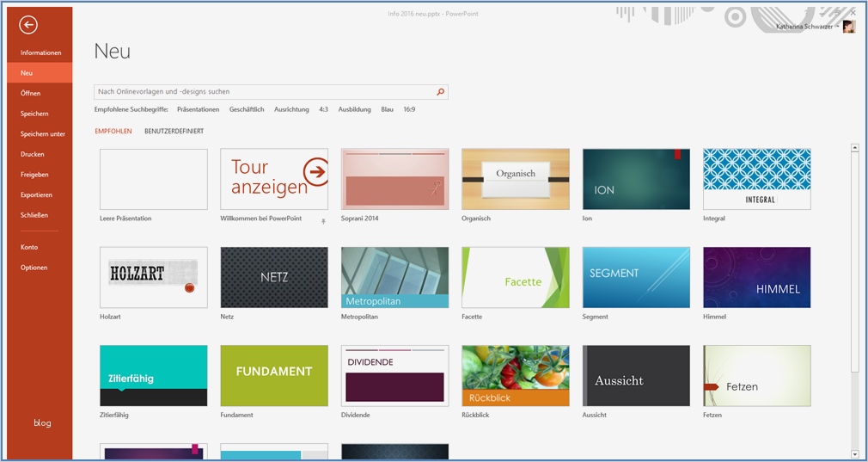Image resolution: width=868 pixels, height=462 pixels.
Task: Click the search magnifier icon
Action: [x=440, y=92]
